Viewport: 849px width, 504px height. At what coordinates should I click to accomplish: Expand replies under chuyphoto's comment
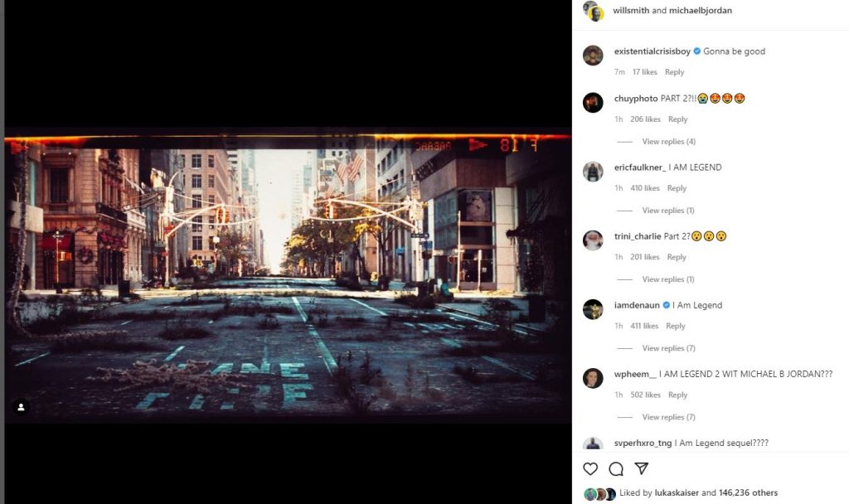tap(669, 141)
